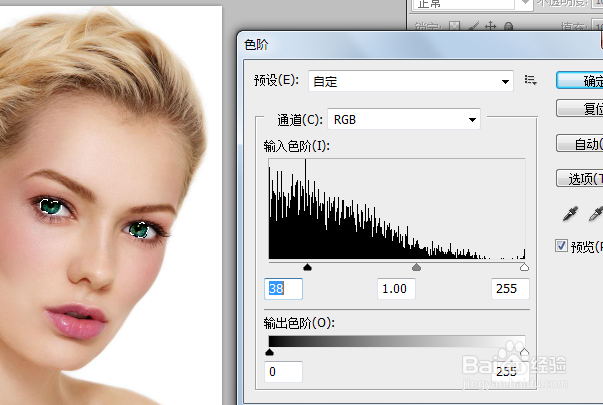Click the 输入色阶 label
The height and width of the screenshot is (405, 603).
pos(297,146)
